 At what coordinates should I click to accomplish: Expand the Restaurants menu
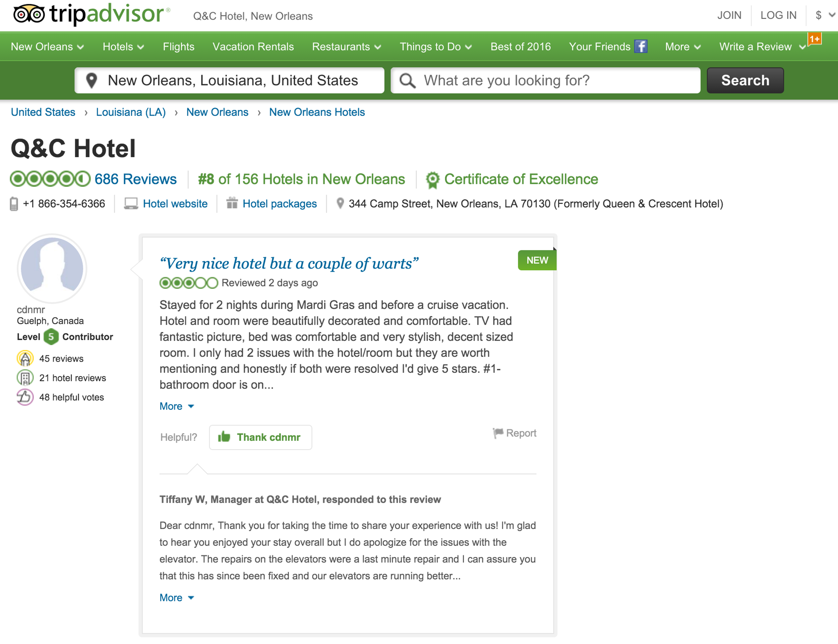[x=347, y=47]
